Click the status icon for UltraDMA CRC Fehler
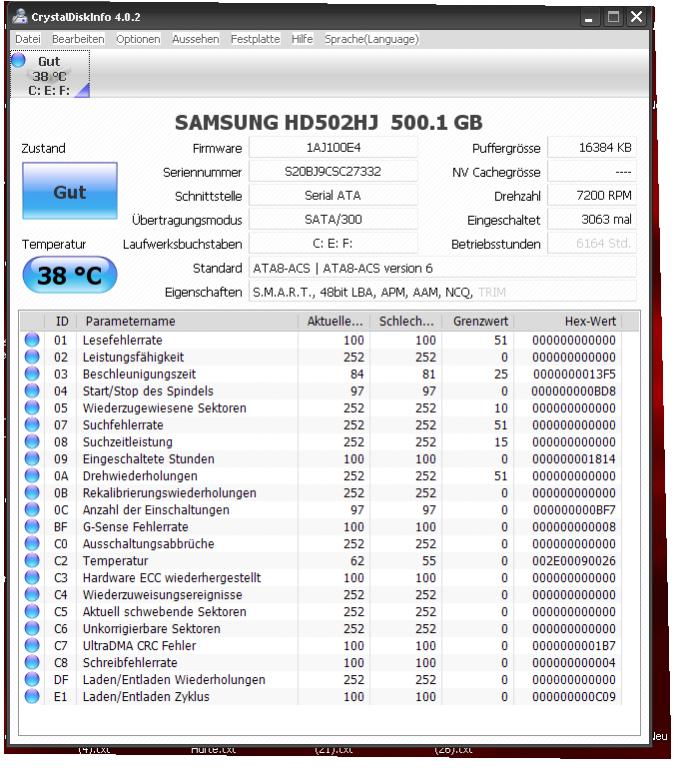The image size is (681, 769). (x=32, y=645)
